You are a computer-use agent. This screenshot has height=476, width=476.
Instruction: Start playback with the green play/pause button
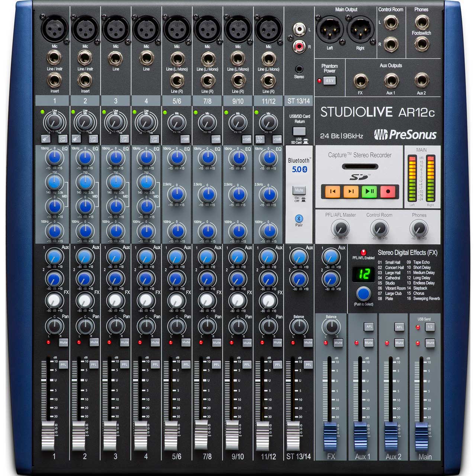pyautogui.click(x=369, y=192)
